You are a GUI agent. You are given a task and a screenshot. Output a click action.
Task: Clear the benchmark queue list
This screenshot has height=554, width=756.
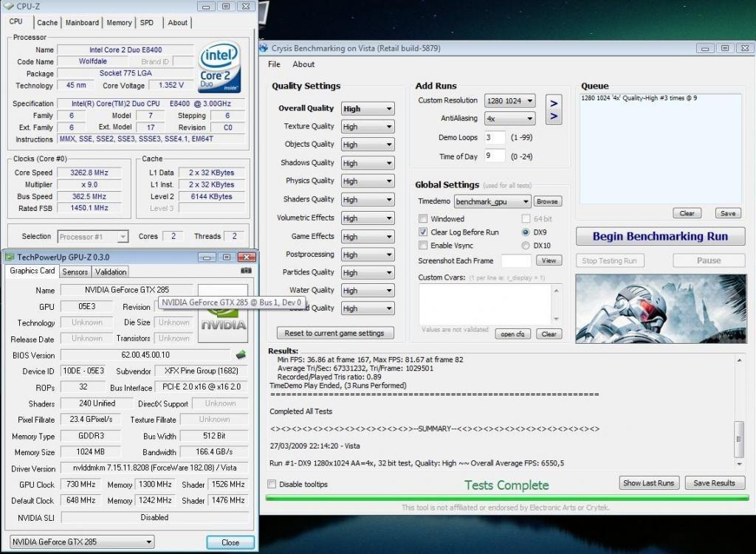point(687,213)
